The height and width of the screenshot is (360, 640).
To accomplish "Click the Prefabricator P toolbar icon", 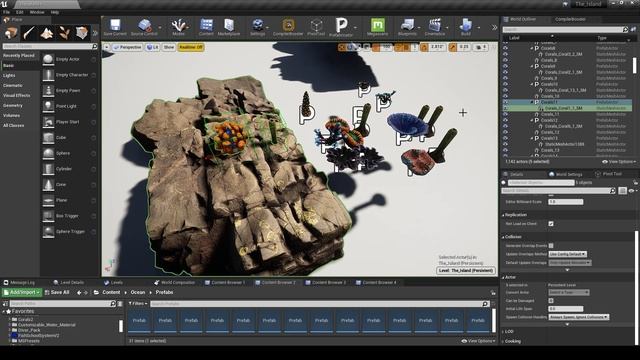I will pyautogui.click(x=341, y=27).
